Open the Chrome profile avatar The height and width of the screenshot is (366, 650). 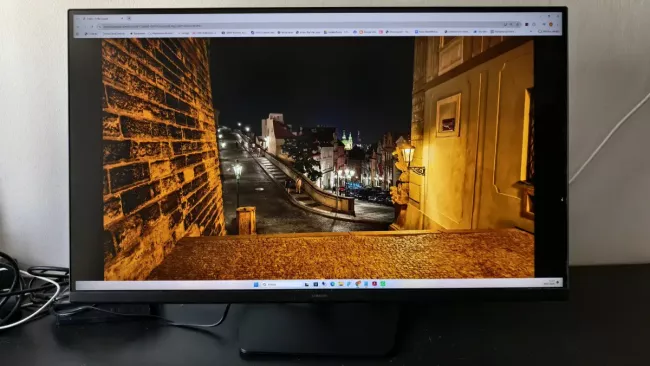click(551, 24)
